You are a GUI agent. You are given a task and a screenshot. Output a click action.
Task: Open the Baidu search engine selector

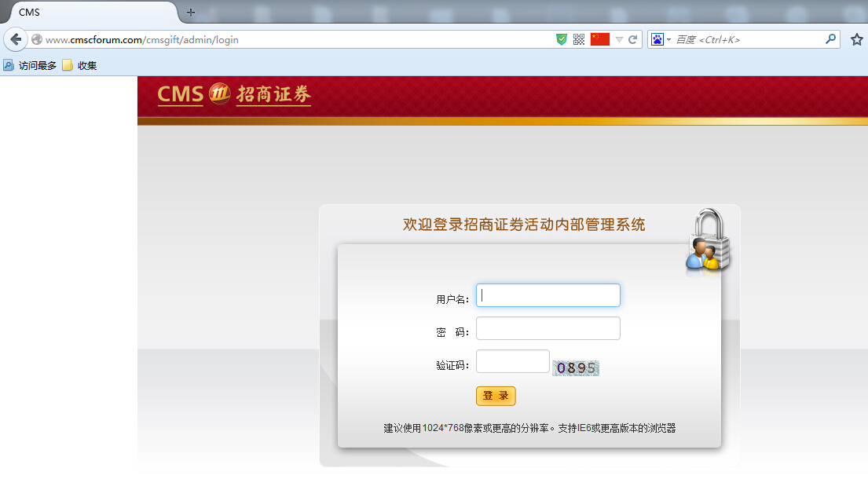click(661, 40)
